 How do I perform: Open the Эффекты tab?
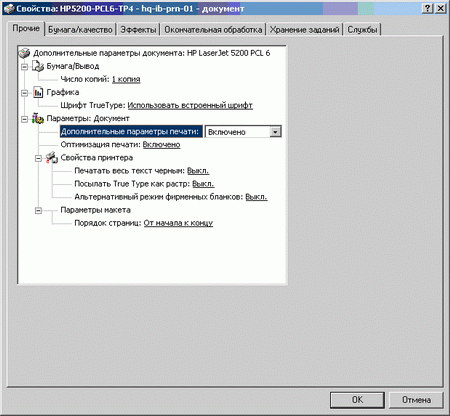[138, 30]
